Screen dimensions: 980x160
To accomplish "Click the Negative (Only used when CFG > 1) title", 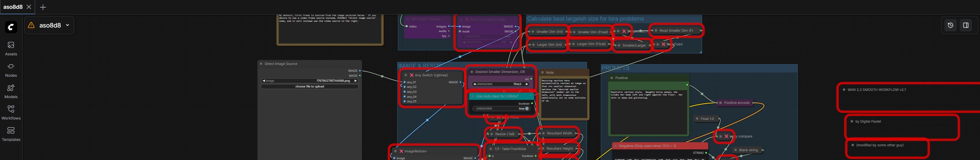I will click(x=647, y=146).
